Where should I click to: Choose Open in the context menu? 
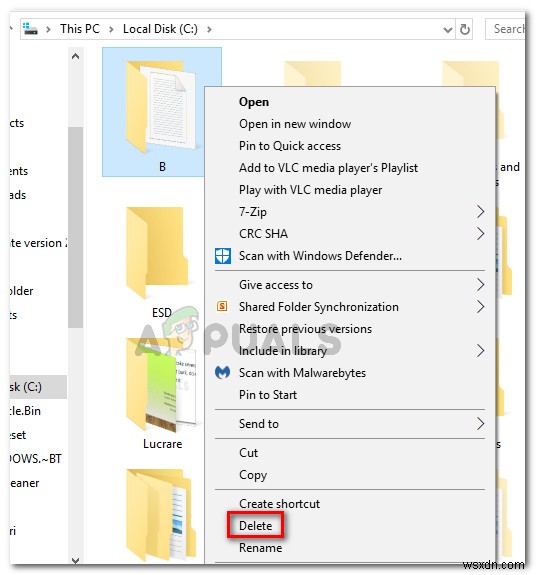[254, 102]
